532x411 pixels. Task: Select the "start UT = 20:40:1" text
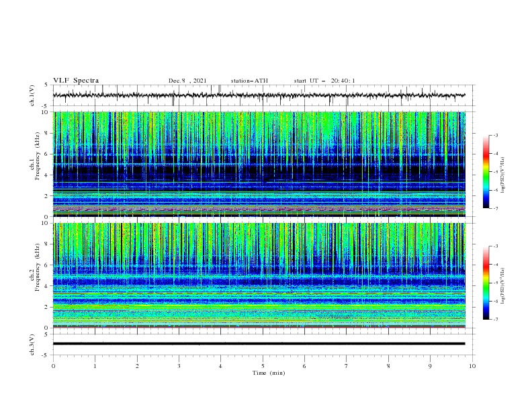click(324, 81)
